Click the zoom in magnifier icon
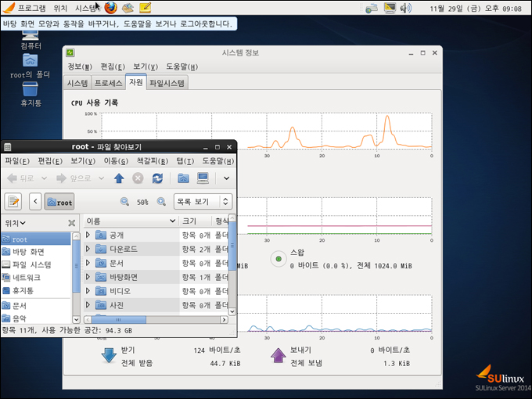The height and width of the screenshot is (399, 532). [161, 202]
